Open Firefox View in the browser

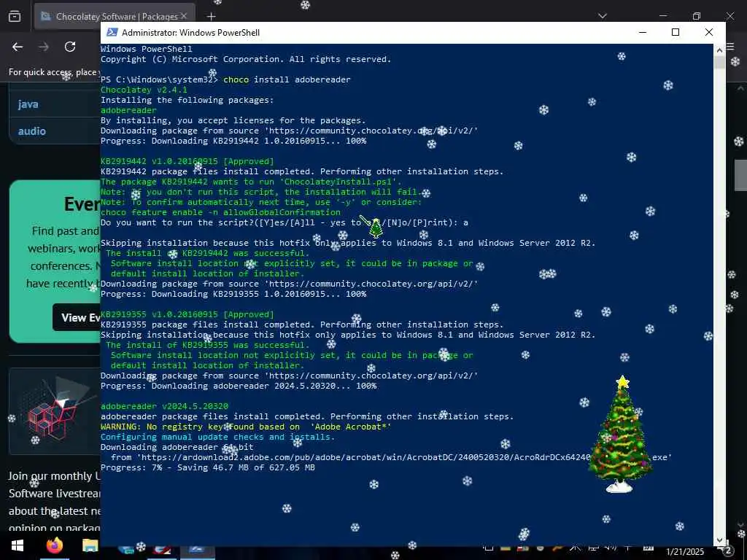tap(15, 16)
